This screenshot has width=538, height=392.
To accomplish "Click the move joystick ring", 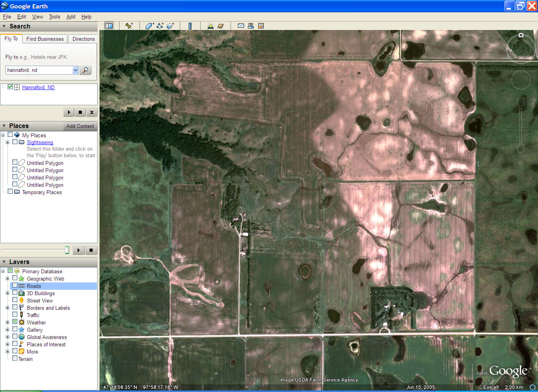I will pos(521,80).
